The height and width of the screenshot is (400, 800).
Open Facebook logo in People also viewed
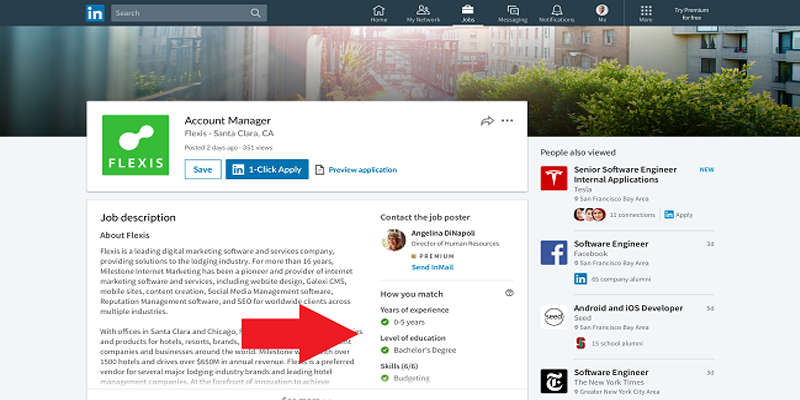[554, 253]
